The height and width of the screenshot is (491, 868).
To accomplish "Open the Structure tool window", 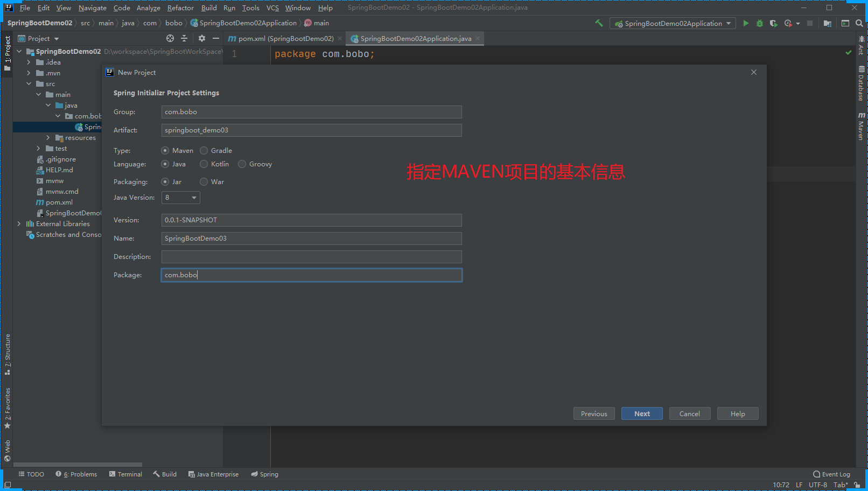I will [x=8, y=354].
